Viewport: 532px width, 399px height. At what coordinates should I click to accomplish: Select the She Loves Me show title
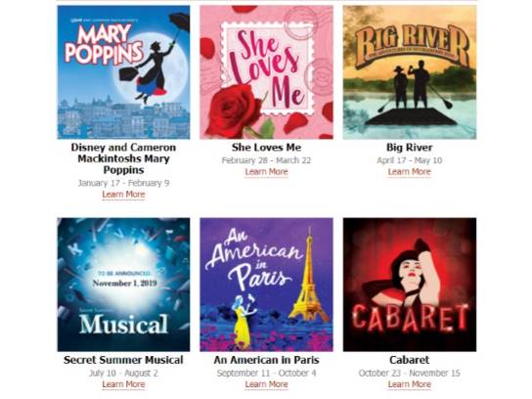pos(266,148)
